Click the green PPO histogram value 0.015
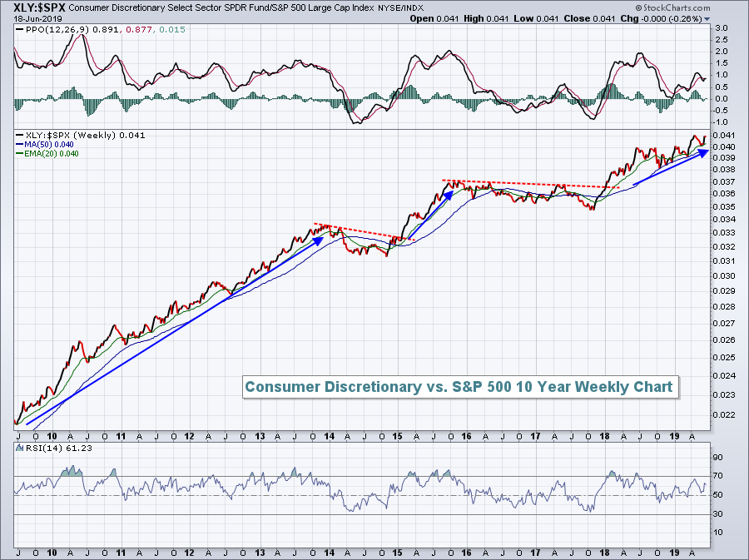 click(x=172, y=30)
